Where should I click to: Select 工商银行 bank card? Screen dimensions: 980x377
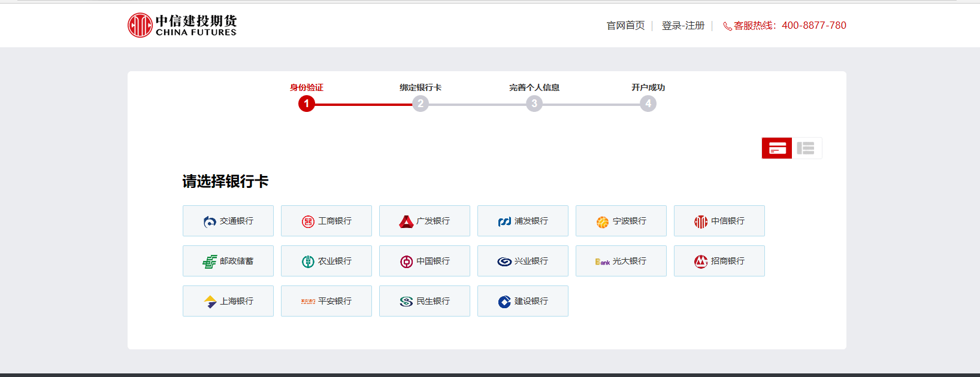click(326, 221)
